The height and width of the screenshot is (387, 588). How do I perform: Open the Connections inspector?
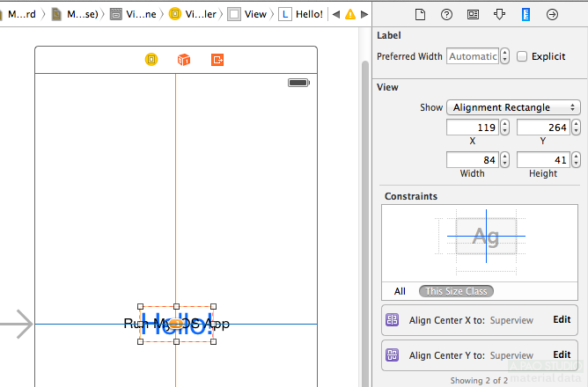(x=552, y=14)
